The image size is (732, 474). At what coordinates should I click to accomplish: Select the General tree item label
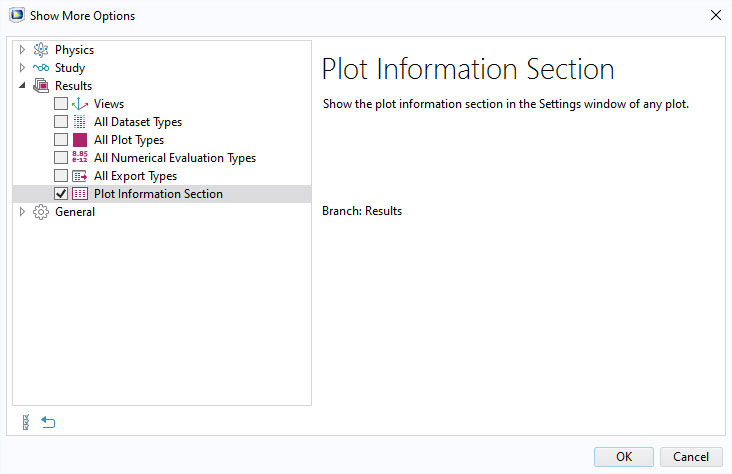(75, 212)
